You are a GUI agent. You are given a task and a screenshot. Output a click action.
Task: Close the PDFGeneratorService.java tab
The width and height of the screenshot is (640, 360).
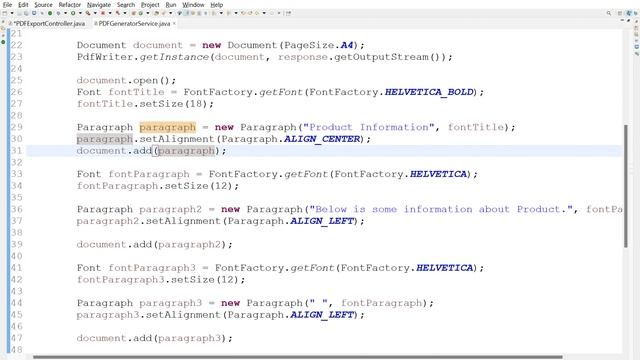click(174, 23)
